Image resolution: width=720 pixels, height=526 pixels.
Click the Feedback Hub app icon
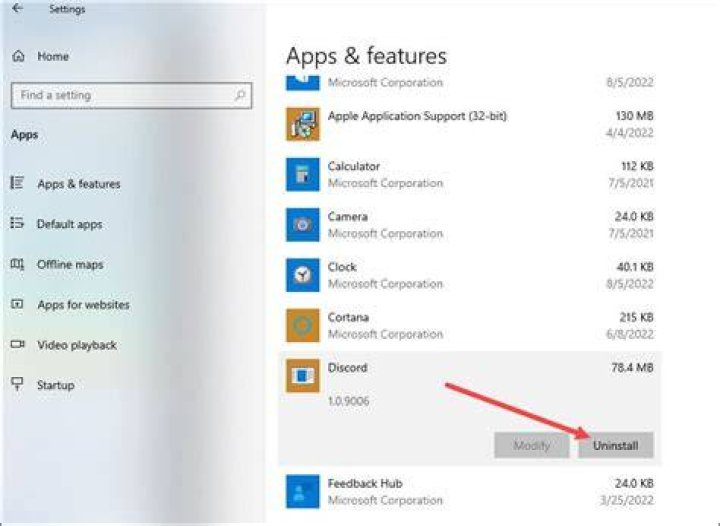click(x=303, y=492)
